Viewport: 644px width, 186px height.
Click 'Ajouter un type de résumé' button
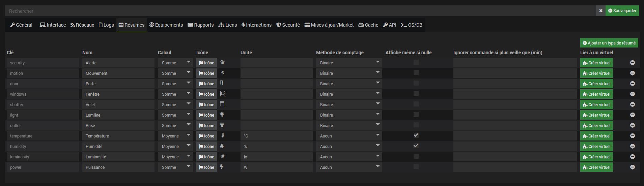[x=609, y=43]
